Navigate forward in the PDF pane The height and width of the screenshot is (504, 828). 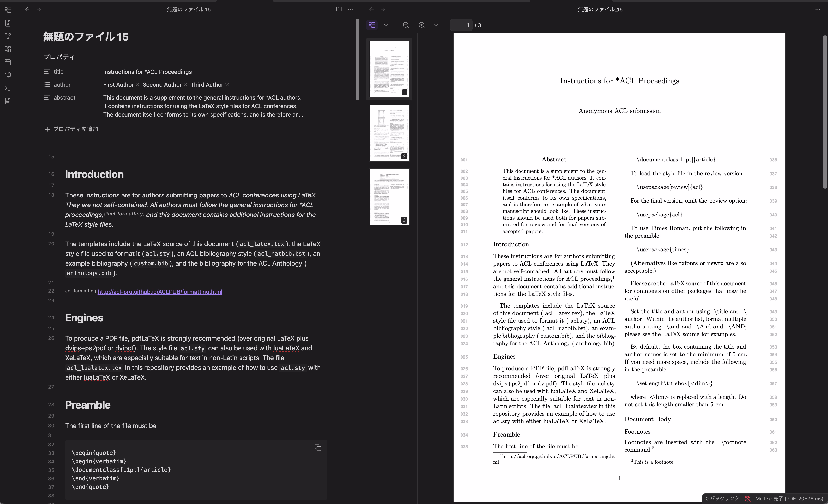click(383, 9)
